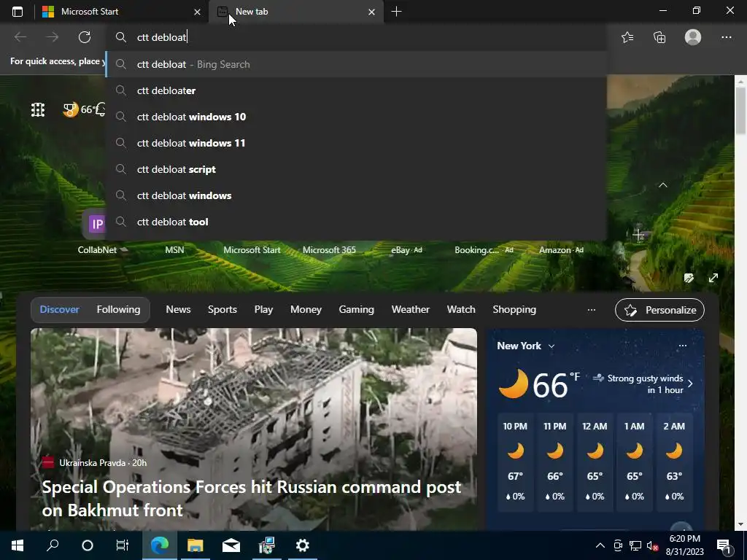The image size is (747, 560).
Task: Pick the 'ctt debloat script' suggestion
Action: coord(356,169)
